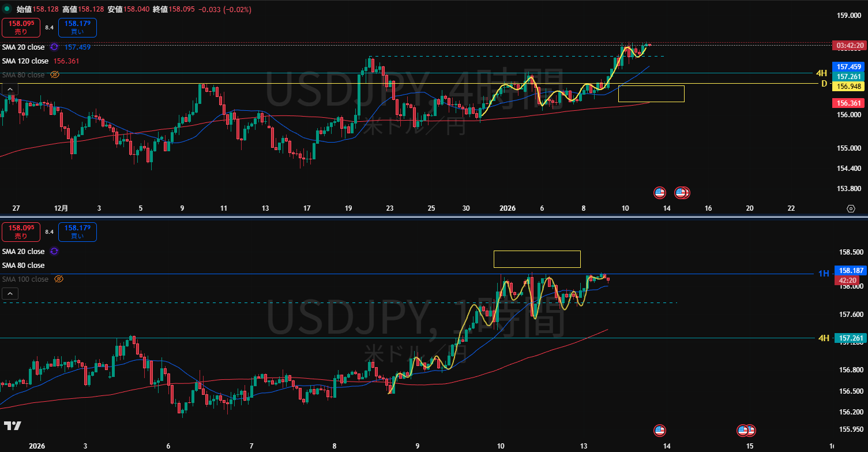Open the top chart's axis settings hexagon icon
Screen dimensions: 868x452
pos(851,208)
